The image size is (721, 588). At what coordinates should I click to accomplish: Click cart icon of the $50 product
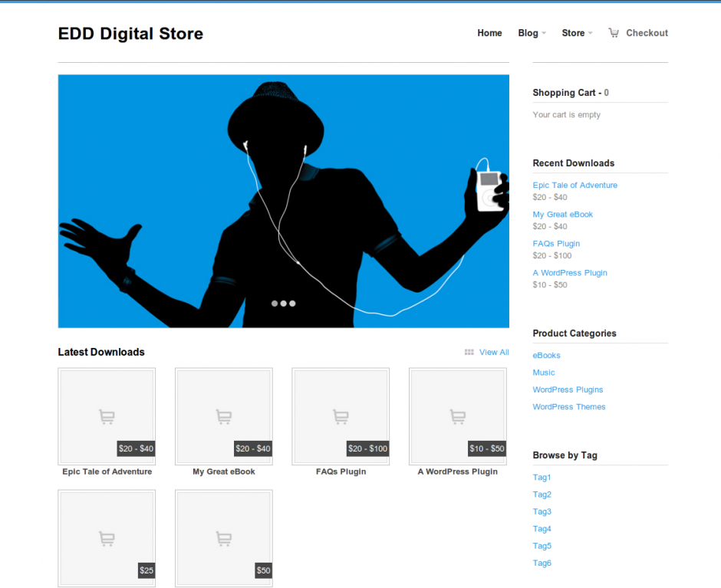(224, 538)
